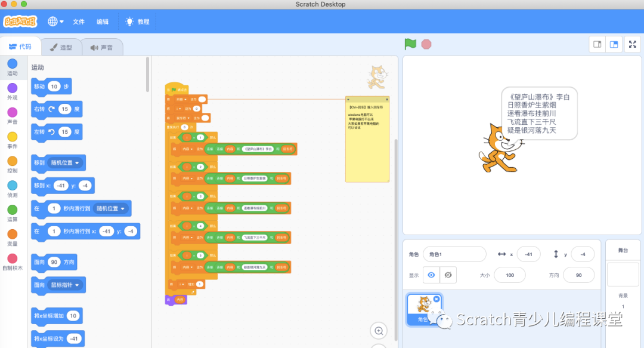Click the green flag to run project
This screenshot has height=348, width=644.
click(409, 44)
